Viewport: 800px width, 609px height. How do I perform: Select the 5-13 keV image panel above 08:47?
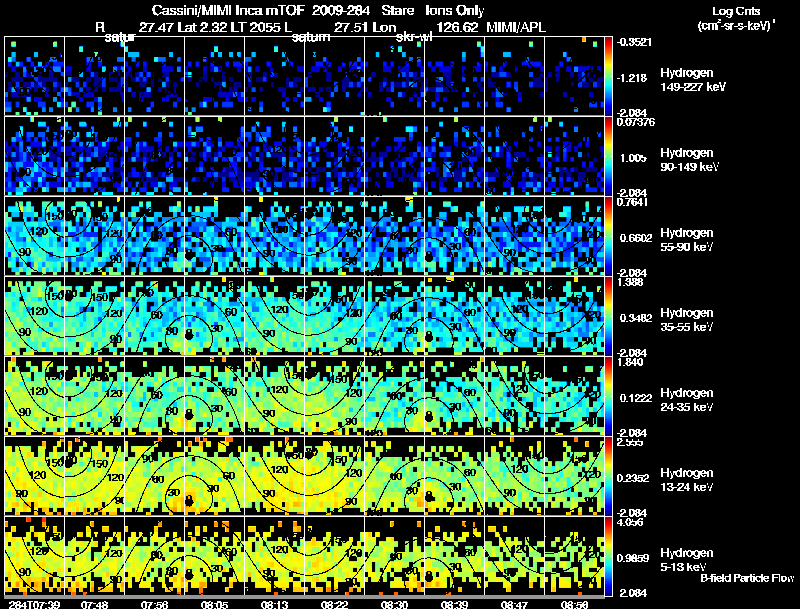pyautogui.click(x=514, y=556)
